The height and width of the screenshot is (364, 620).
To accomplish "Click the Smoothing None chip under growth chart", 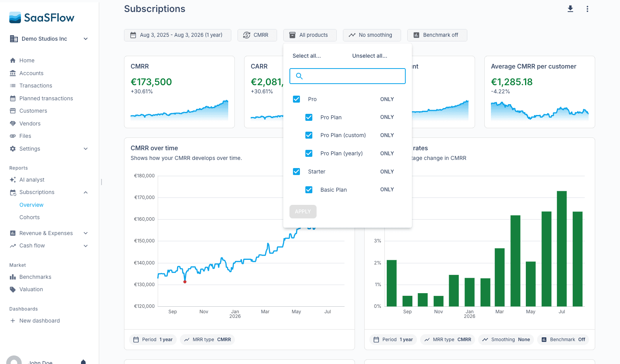I will pos(506,340).
